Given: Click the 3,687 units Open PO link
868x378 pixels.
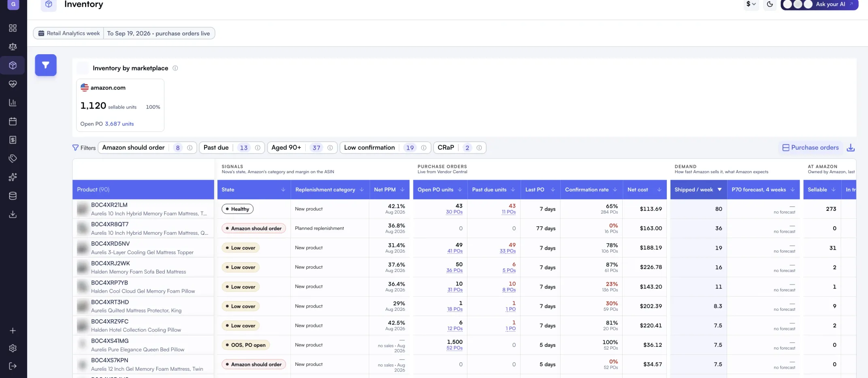Looking at the screenshot, I should 119,124.
